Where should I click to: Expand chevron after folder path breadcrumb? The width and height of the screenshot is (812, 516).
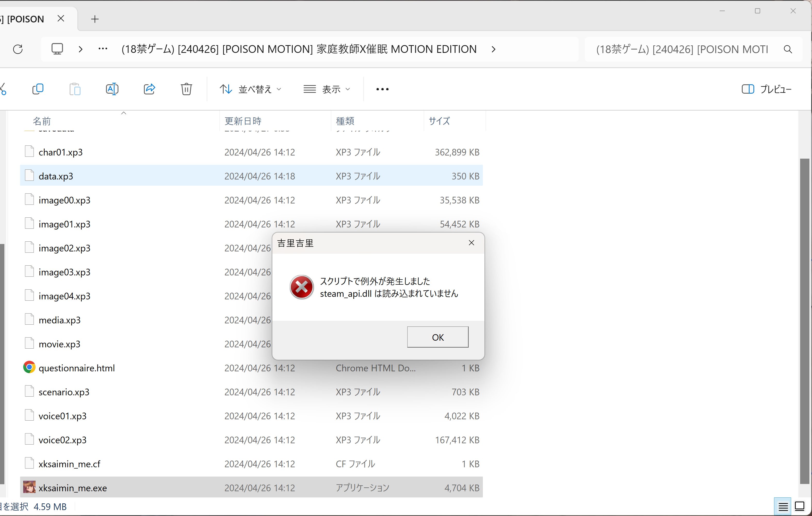[x=493, y=49]
